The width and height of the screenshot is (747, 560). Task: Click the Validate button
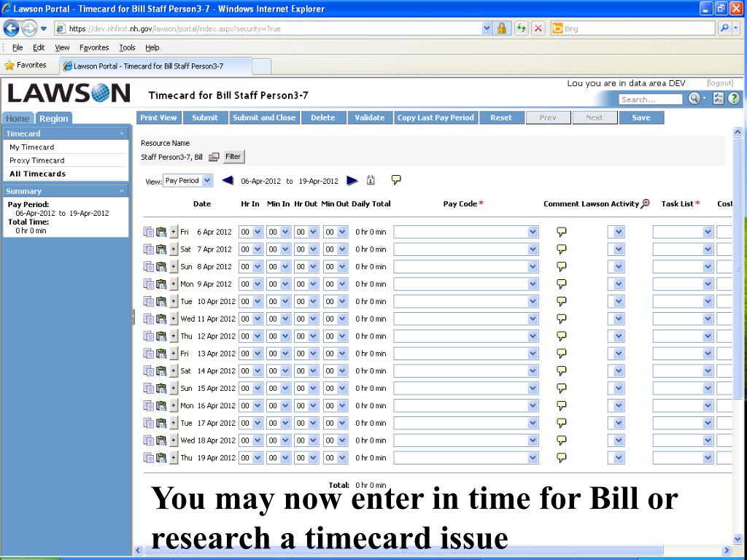370,117
